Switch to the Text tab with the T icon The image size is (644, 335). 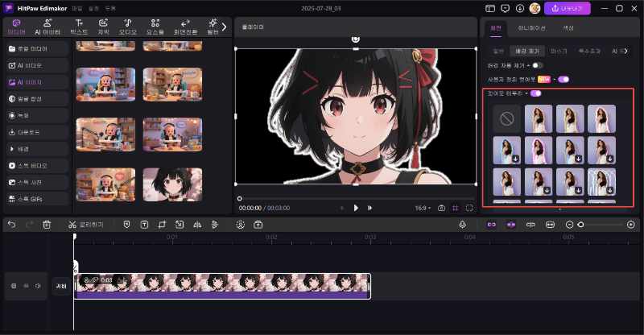[x=79, y=27]
